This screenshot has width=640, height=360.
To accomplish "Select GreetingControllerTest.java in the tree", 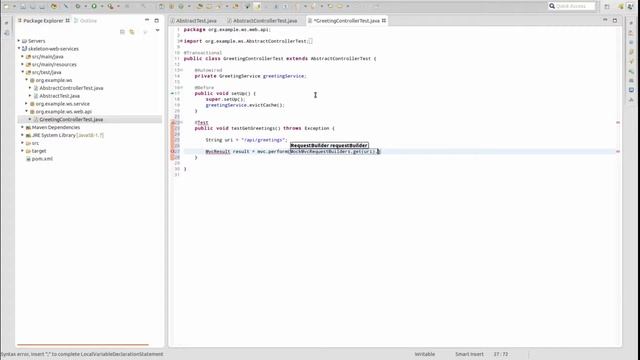I will point(71,120).
